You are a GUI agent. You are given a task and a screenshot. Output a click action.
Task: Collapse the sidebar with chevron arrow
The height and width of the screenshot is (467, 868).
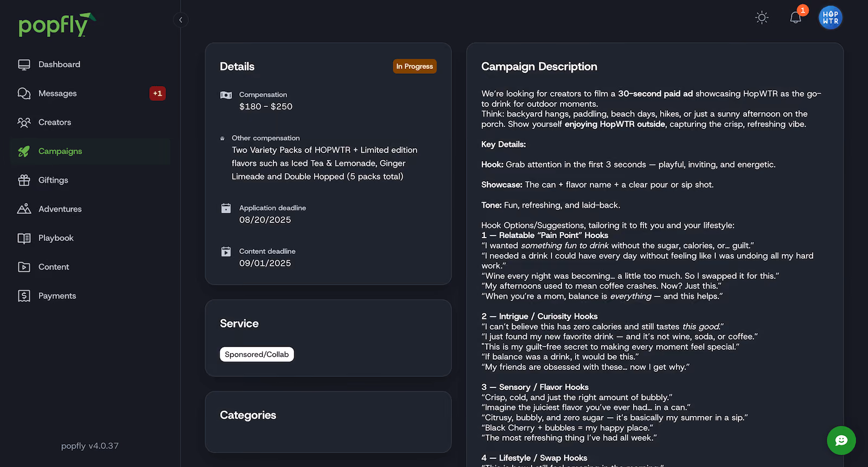tap(181, 20)
